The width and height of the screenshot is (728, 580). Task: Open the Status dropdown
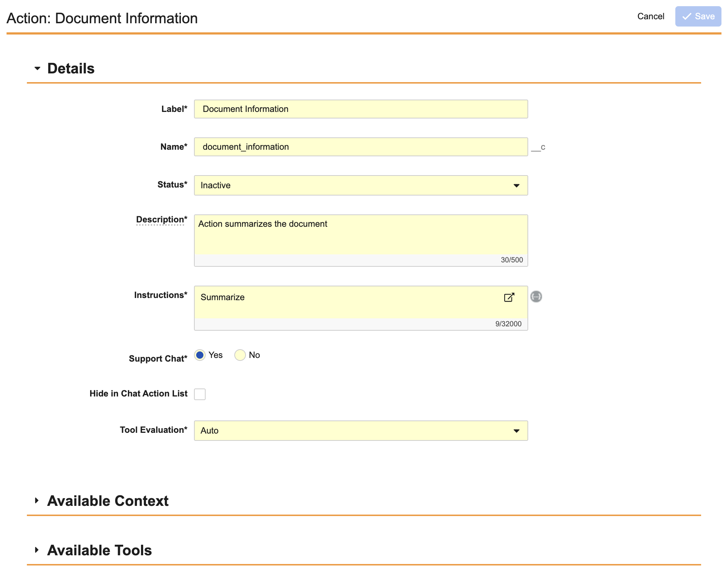[360, 185]
